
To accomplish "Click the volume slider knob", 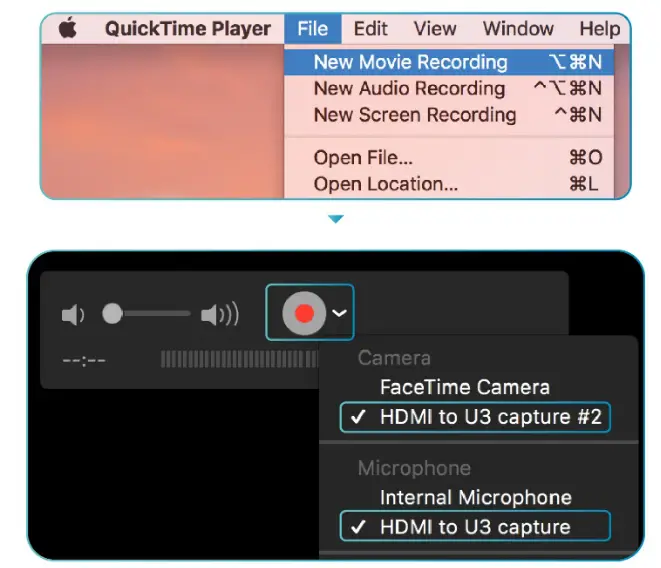I will [x=112, y=314].
